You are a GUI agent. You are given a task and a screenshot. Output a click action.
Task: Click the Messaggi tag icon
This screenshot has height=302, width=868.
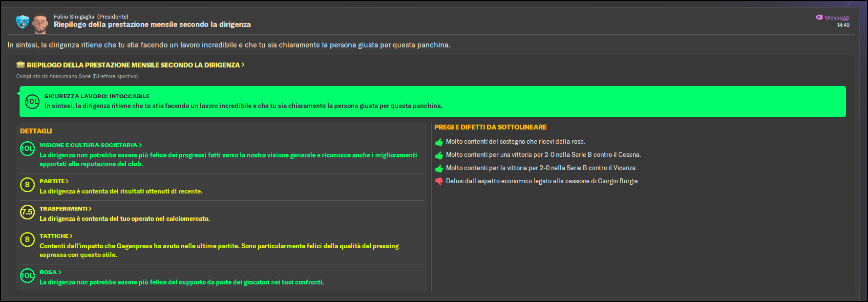point(819,17)
